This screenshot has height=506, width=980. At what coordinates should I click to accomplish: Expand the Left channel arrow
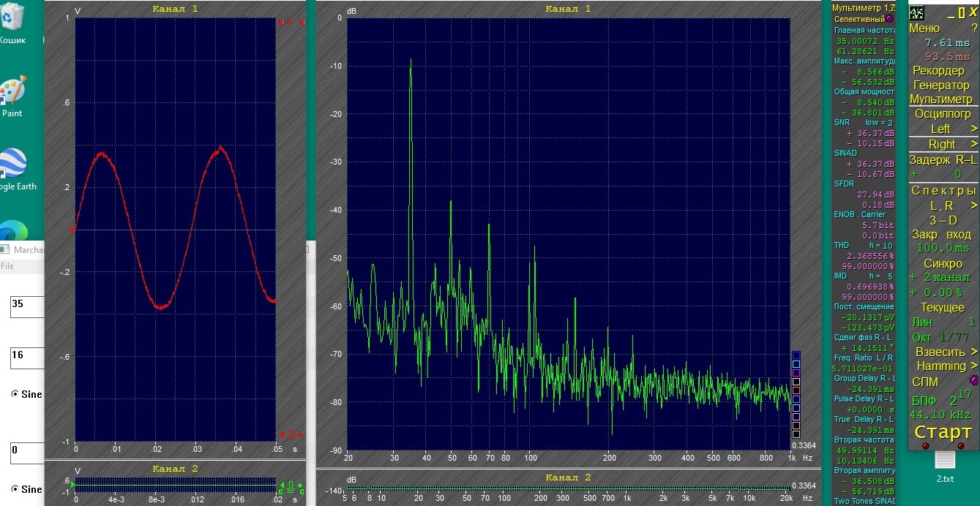coord(974,129)
